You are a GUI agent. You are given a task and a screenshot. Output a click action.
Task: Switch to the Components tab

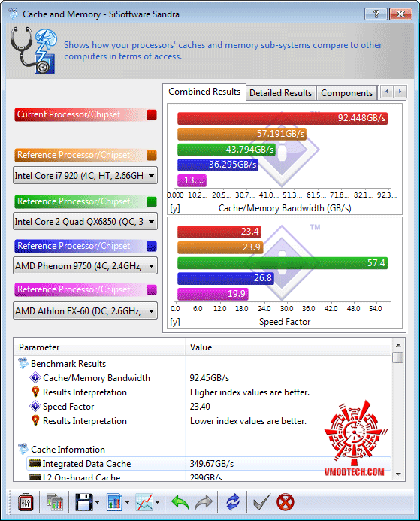[x=346, y=93]
